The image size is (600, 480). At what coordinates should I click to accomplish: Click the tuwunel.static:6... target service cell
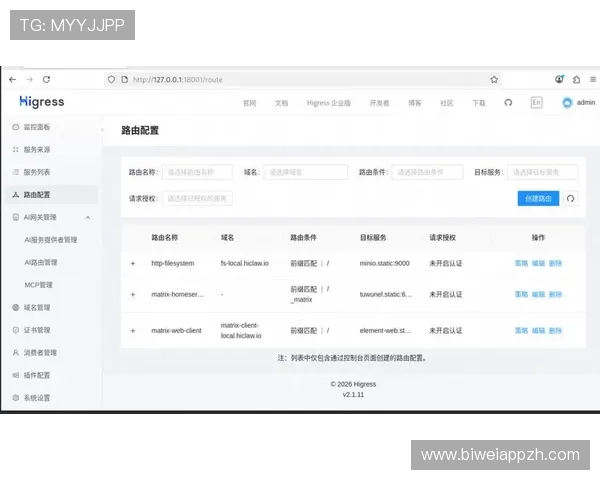tap(386, 294)
